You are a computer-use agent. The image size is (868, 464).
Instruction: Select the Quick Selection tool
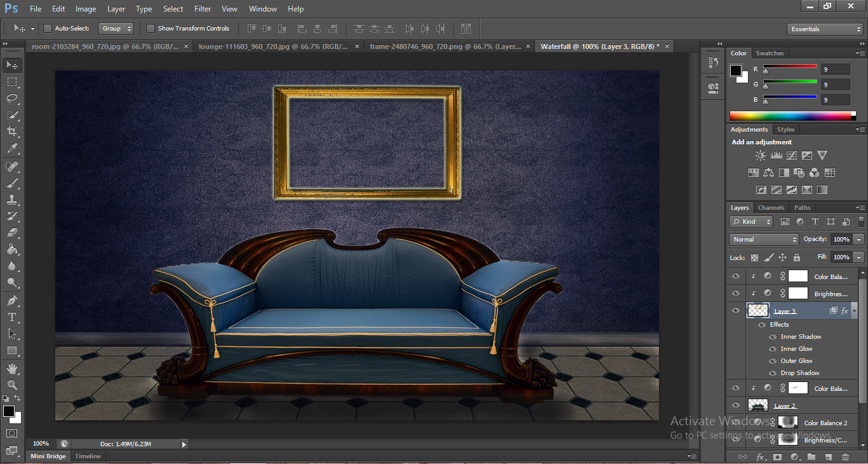coord(12,115)
